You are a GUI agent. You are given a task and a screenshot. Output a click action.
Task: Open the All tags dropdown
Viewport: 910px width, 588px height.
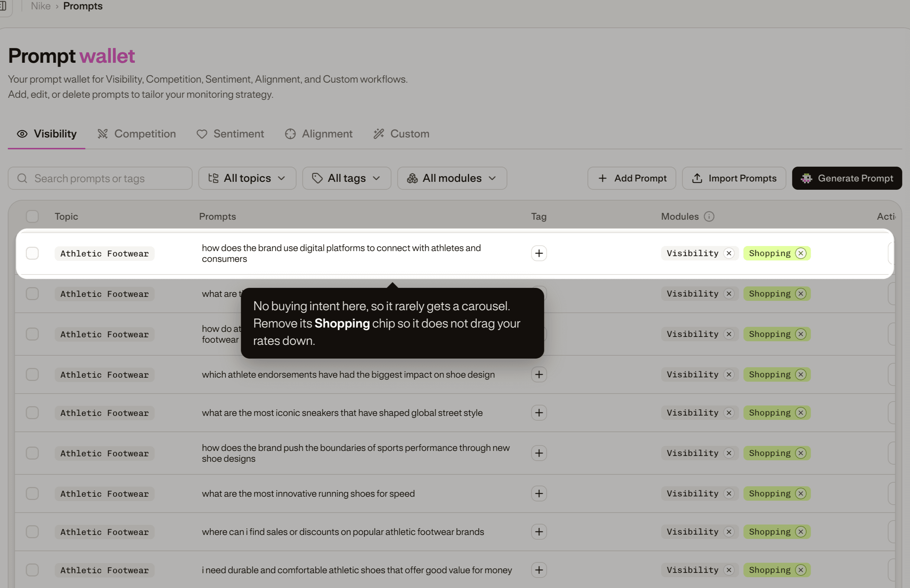(347, 178)
